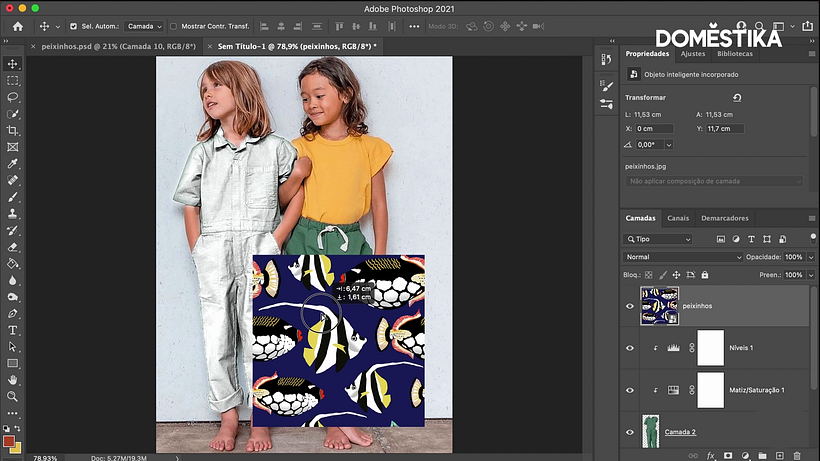Select the Paint Bucket tool
Screen dimensions: 820x461
click(13, 263)
